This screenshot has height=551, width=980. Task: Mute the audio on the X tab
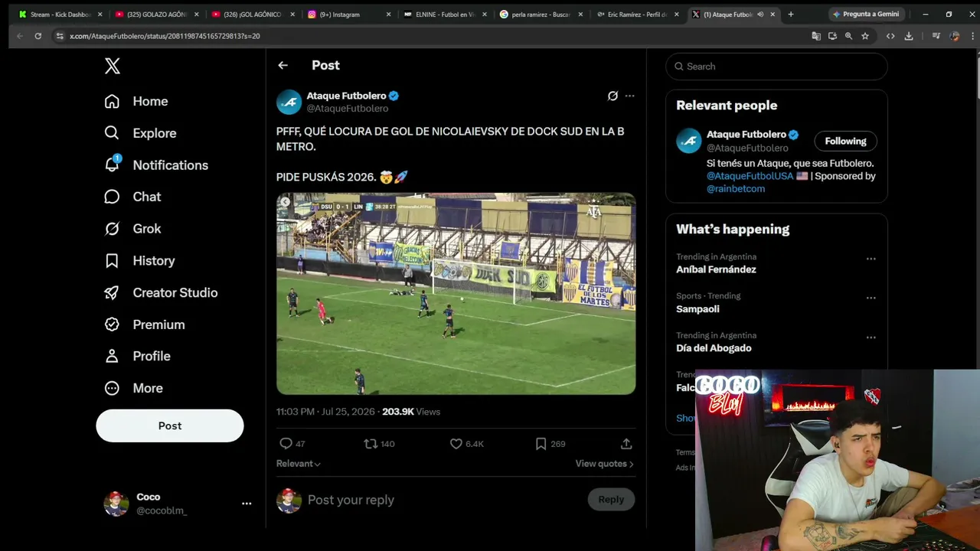(760, 14)
